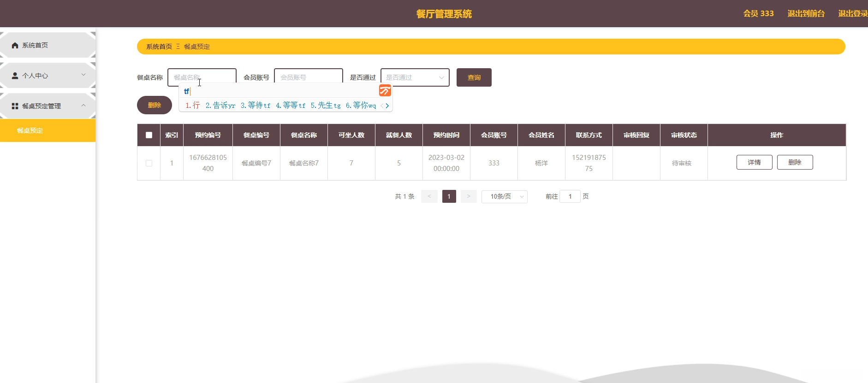Screen dimensions: 868x383
Task: Go to previous page in pagination
Action: click(x=429, y=196)
